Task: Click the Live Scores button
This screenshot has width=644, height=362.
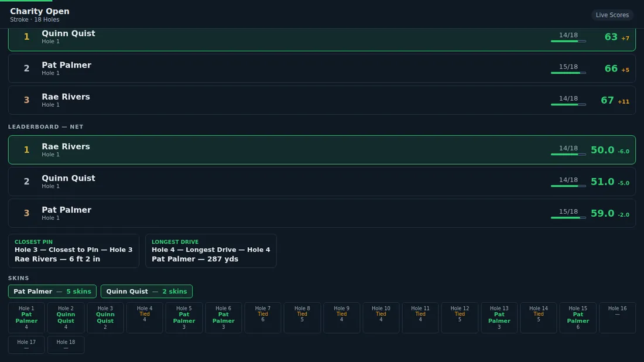Action: point(612,15)
